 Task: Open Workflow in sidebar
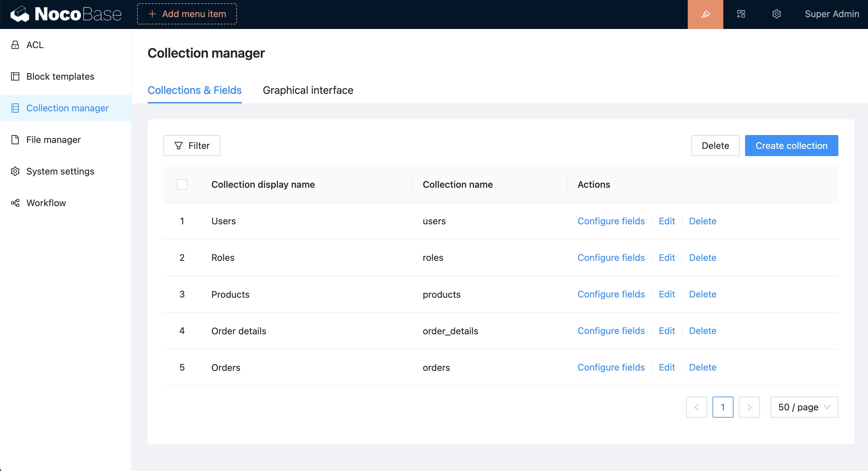tap(46, 203)
